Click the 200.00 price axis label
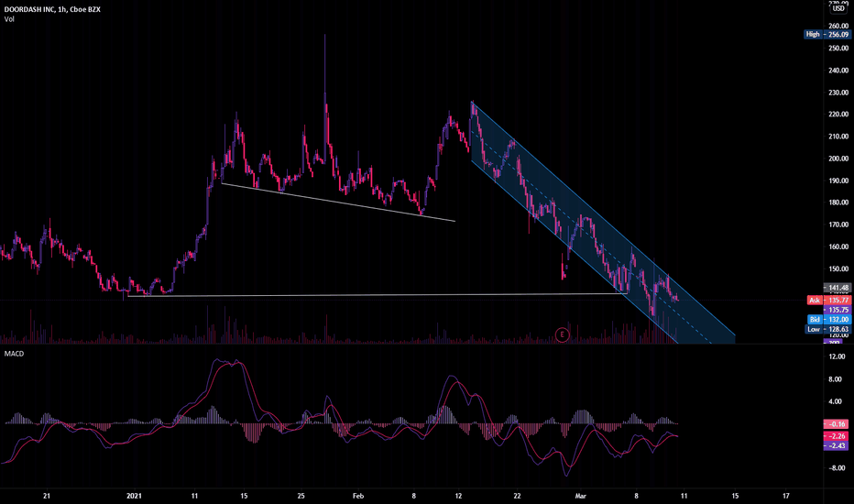Image resolution: width=854 pixels, height=504 pixels. coord(838,159)
